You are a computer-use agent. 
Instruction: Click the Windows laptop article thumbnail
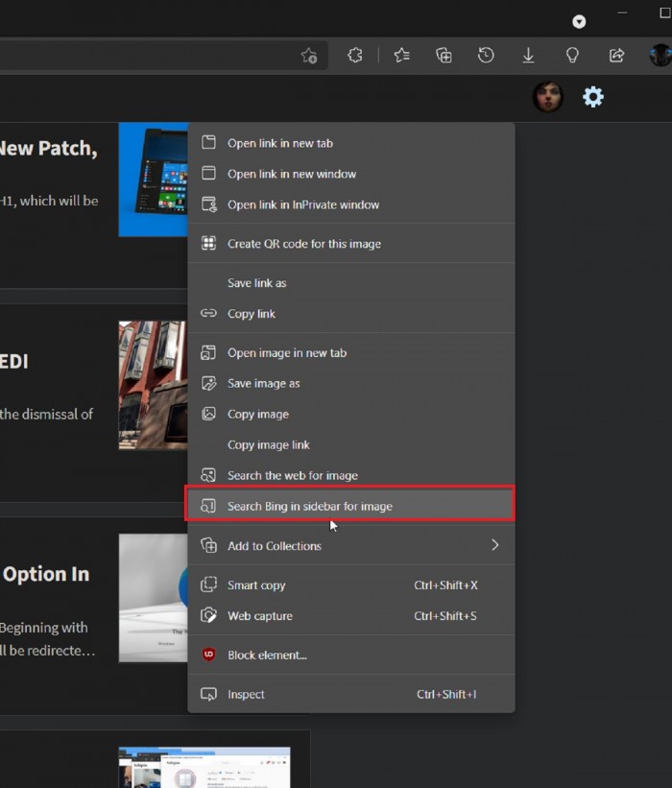pyautogui.click(x=153, y=179)
